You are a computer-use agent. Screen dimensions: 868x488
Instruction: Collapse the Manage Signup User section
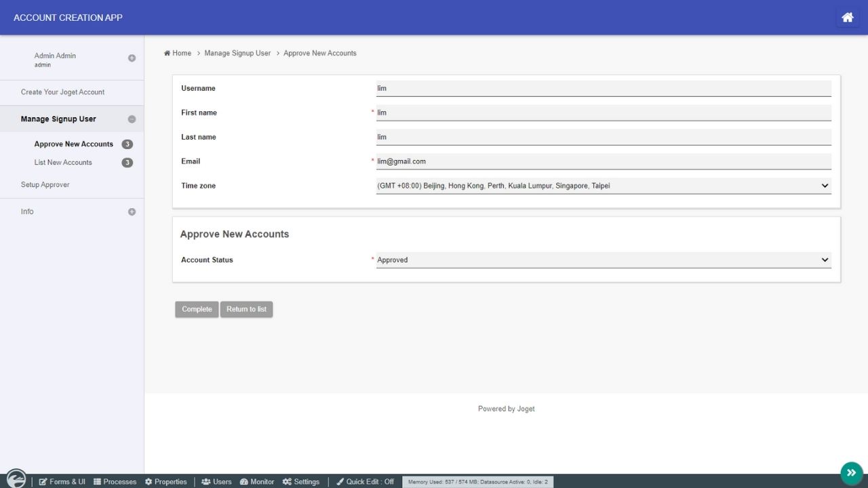[132, 119]
